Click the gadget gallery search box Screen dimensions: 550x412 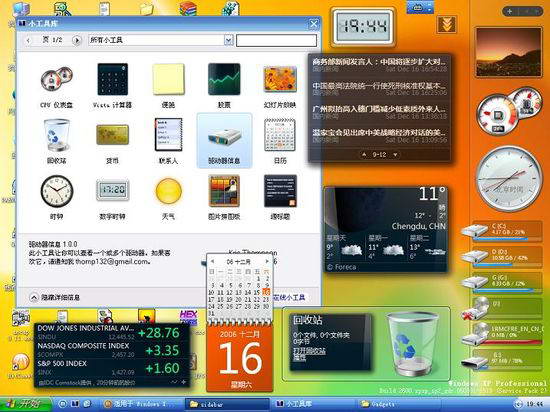(276, 40)
